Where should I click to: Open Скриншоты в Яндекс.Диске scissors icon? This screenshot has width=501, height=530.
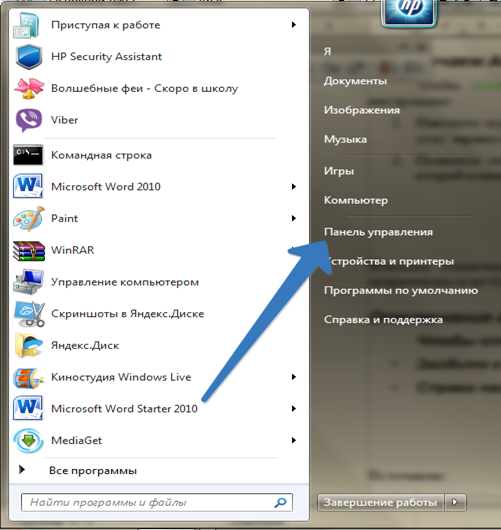(x=29, y=314)
